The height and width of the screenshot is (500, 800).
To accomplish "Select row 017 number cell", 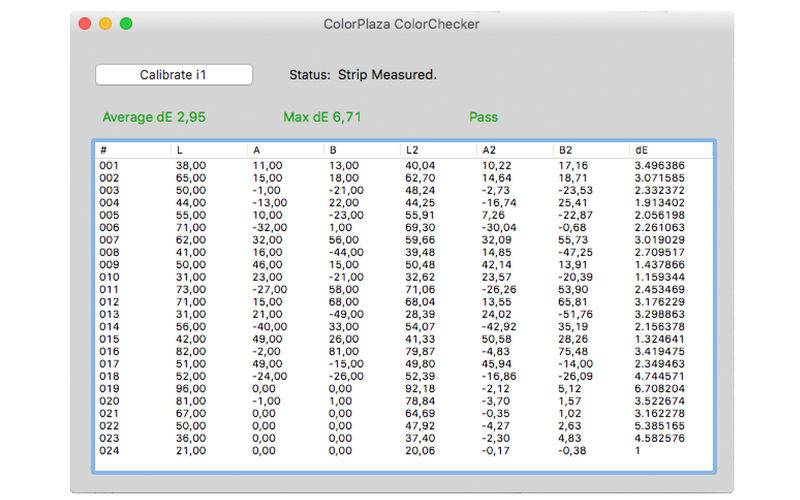I will (x=109, y=364).
